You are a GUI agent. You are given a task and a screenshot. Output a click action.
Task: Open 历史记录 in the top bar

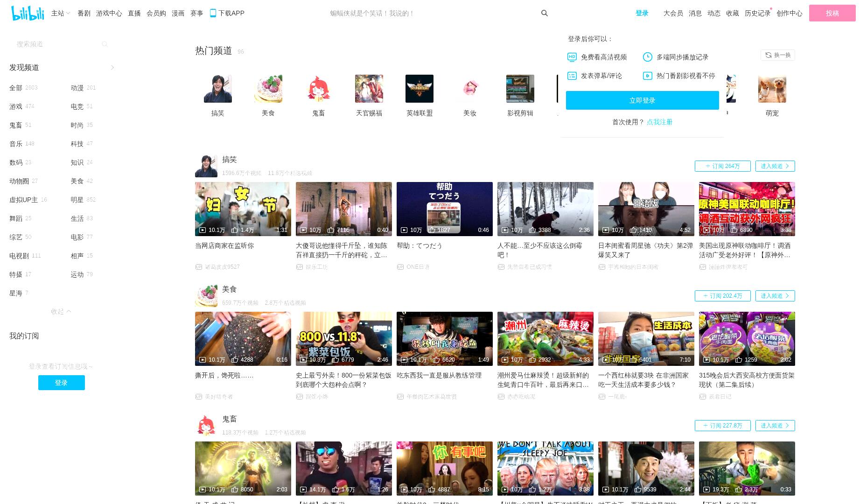(757, 13)
